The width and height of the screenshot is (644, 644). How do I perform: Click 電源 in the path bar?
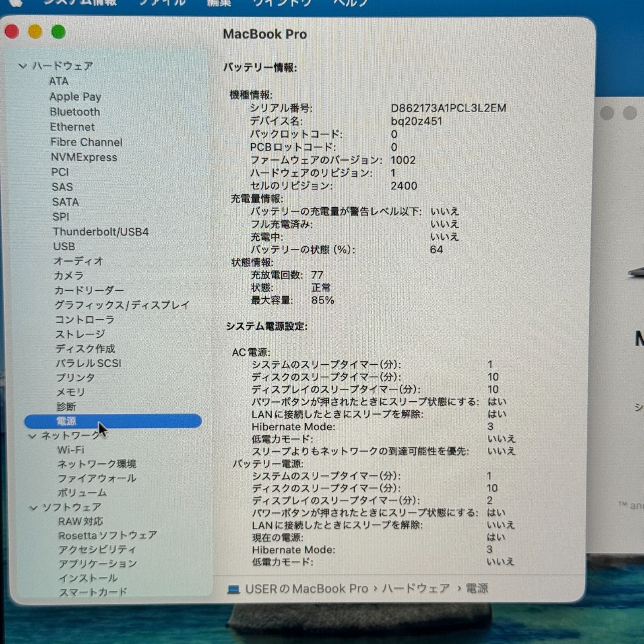pos(477,588)
